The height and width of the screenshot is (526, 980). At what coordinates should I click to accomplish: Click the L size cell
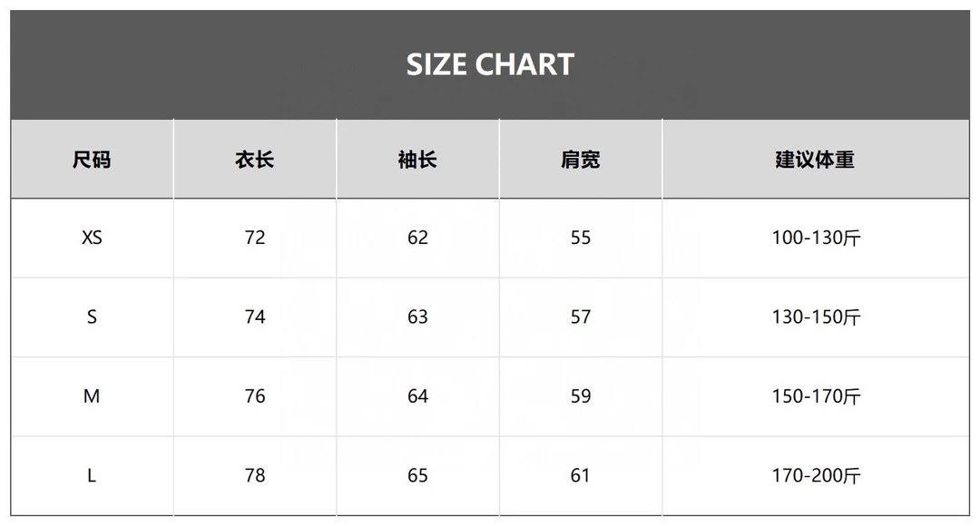click(92, 475)
